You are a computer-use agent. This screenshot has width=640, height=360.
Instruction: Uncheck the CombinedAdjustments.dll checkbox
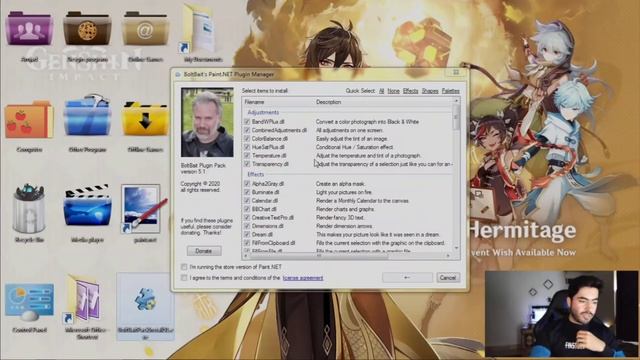247,130
